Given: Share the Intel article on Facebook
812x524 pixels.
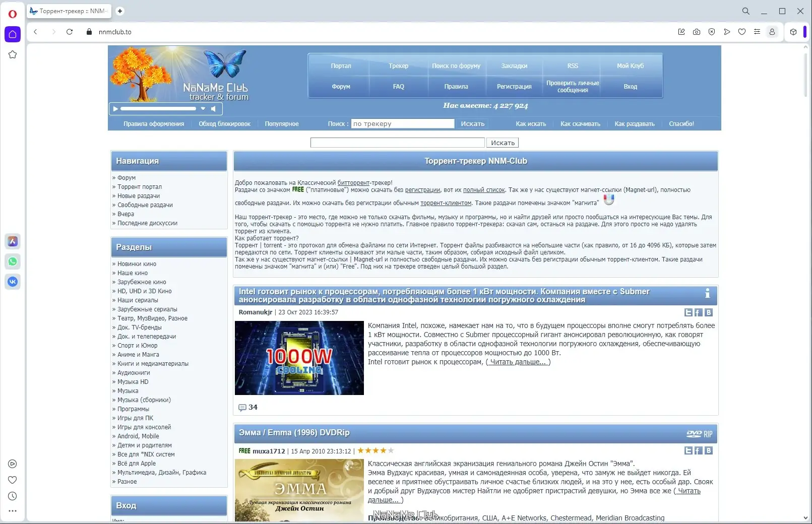Looking at the screenshot, I should pyautogui.click(x=699, y=312).
